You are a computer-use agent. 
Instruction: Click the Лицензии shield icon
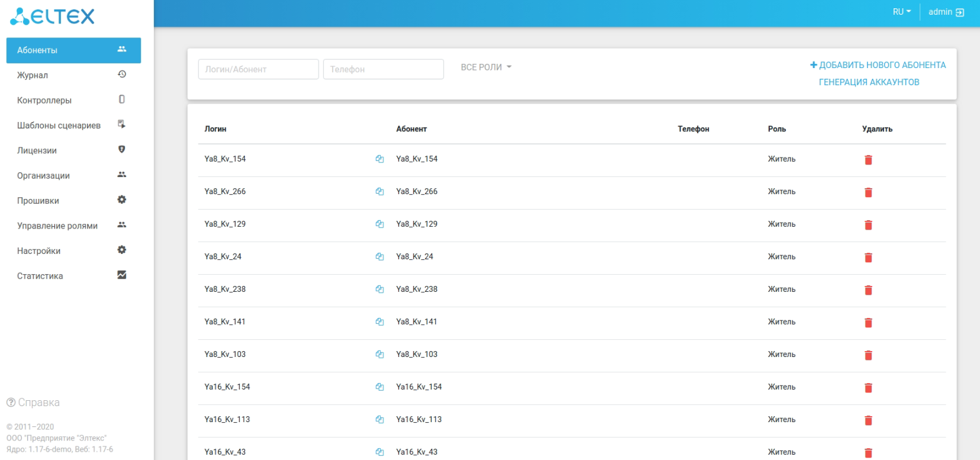[122, 150]
